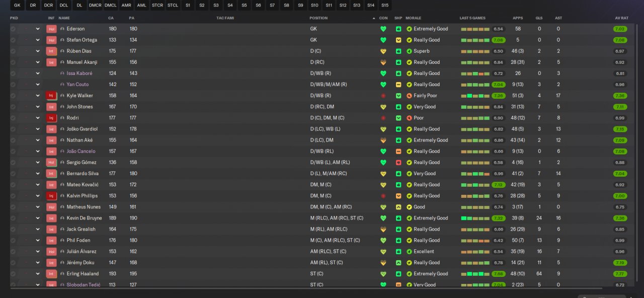Open the dropdown arrow on Stefan Ortega's row

(x=38, y=40)
